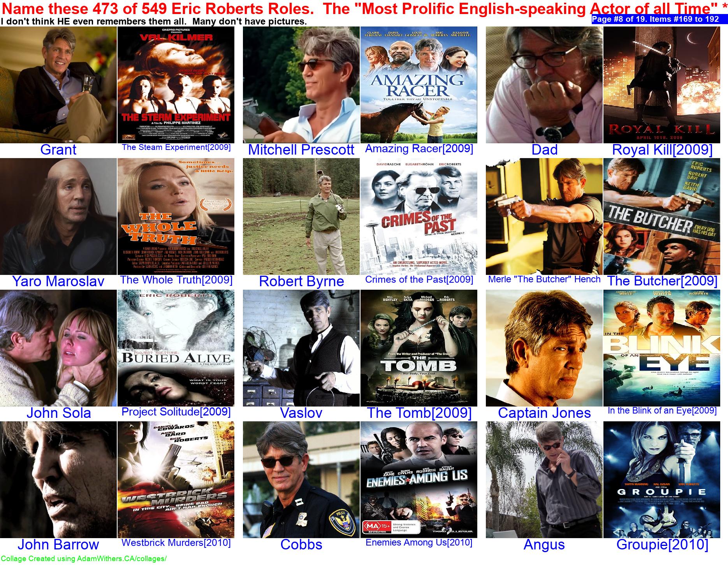Click the Groupie movie poster
This screenshot has height=565, width=728.
(661, 480)
